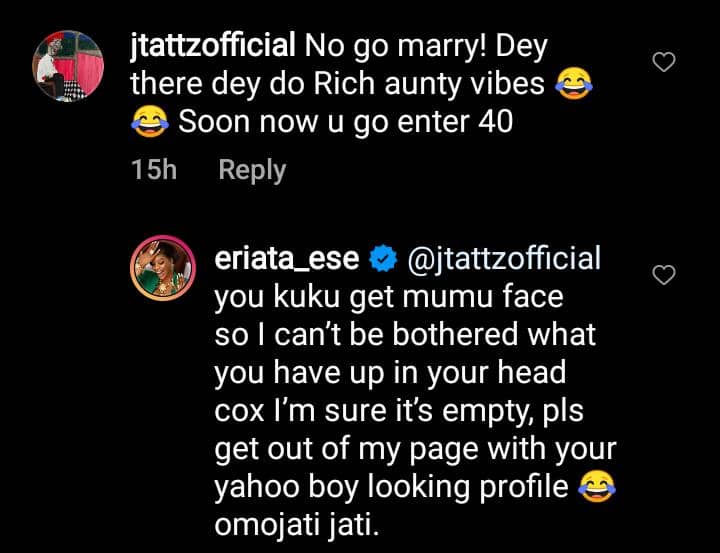Open jtattzofficial's profile picture
This screenshot has width=720, height=553.
(66, 65)
